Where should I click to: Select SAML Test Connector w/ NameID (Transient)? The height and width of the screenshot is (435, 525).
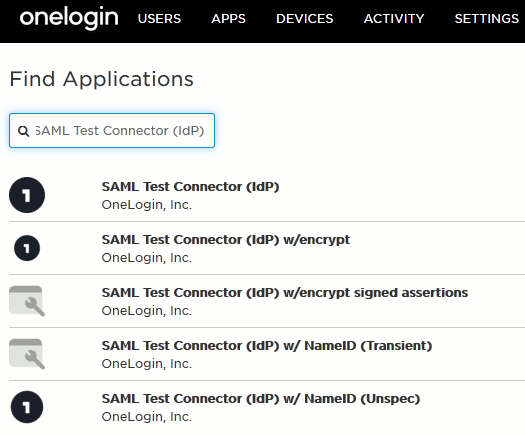tap(267, 346)
